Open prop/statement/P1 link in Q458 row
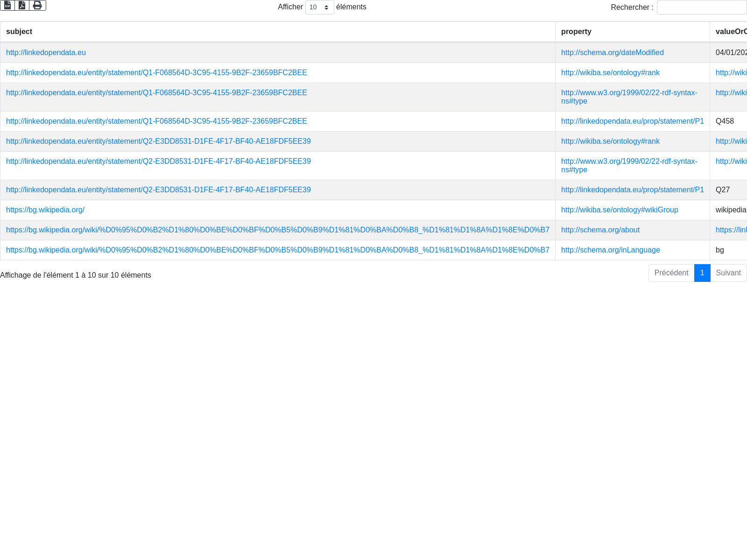Viewport: 747px width, 560px height. (632, 121)
